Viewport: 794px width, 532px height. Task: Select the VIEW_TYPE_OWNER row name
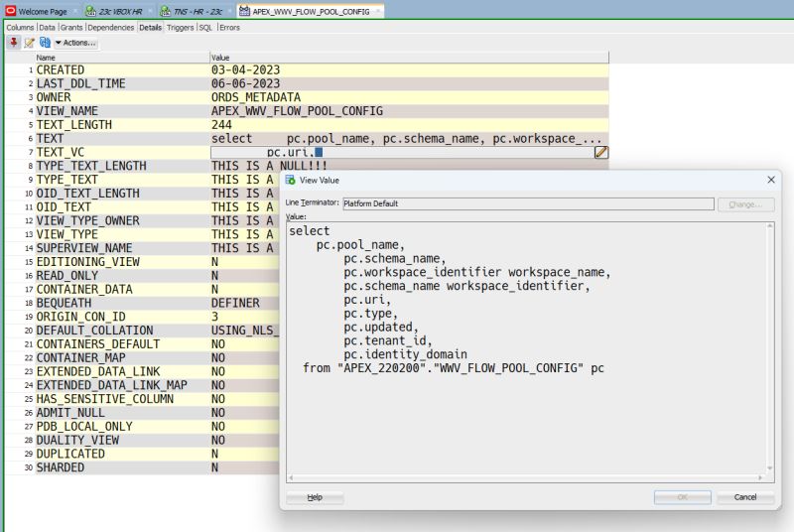click(87, 220)
